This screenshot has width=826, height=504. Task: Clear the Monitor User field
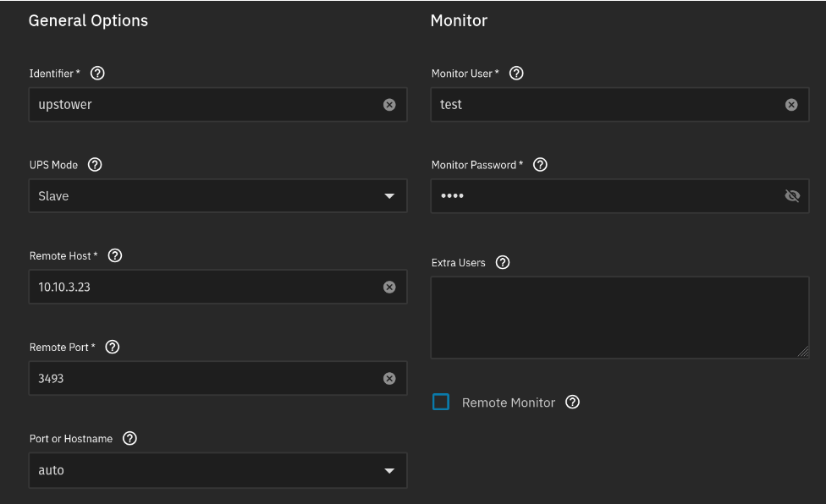tap(791, 105)
